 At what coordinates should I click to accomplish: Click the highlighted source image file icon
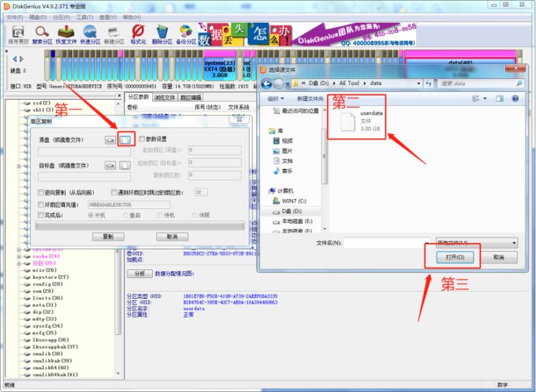pyautogui.click(x=126, y=140)
